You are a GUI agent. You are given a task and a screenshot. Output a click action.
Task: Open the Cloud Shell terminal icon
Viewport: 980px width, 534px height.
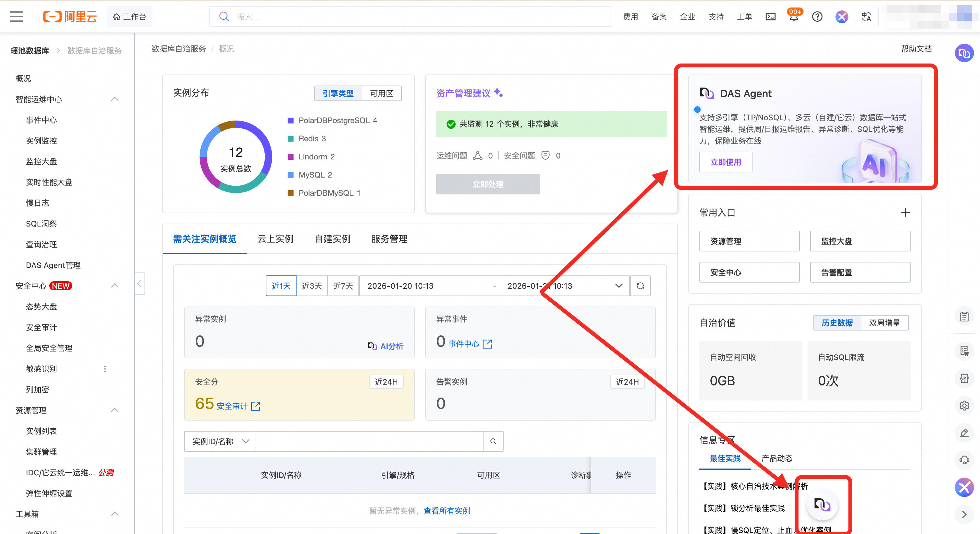coord(770,17)
